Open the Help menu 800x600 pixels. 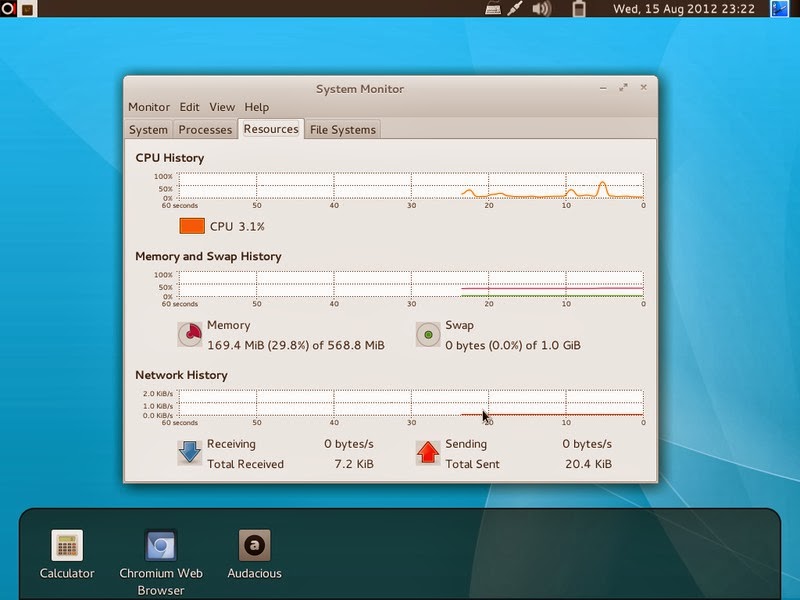(256, 107)
